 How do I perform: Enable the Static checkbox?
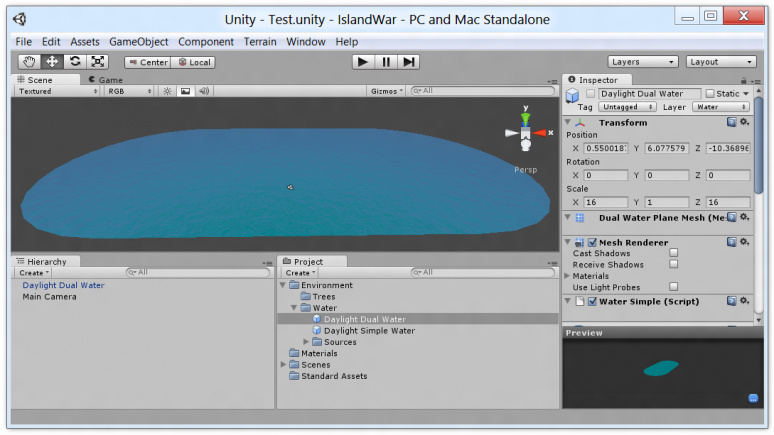pyautogui.click(x=710, y=93)
